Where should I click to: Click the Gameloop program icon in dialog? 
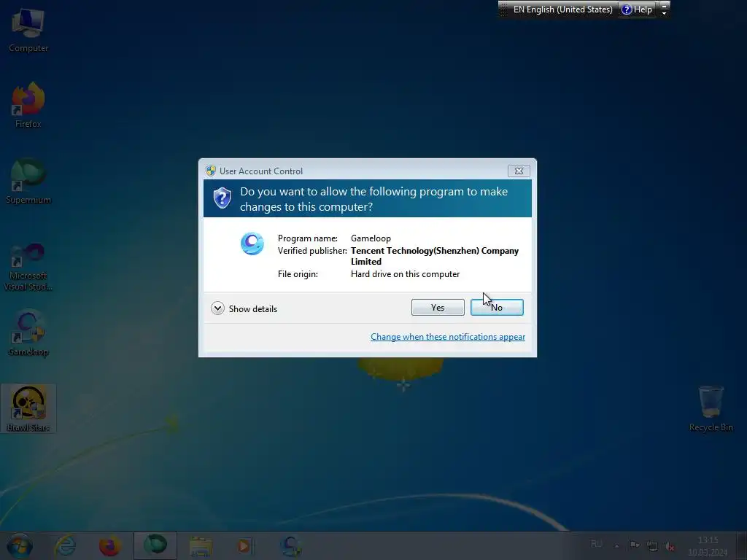click(x=252, y=244)
